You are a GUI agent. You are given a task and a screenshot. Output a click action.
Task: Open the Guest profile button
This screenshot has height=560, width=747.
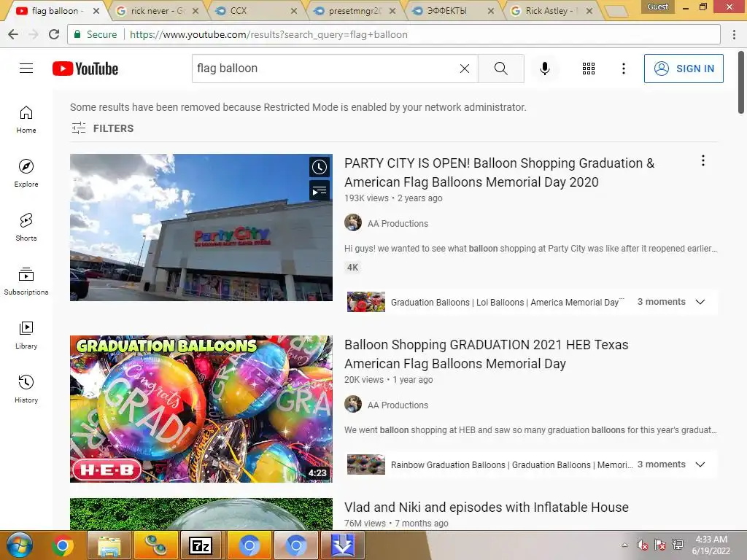pos(657,7)
